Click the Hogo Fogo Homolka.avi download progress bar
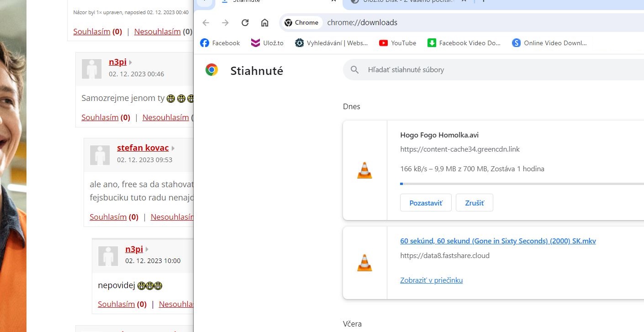The width and height of the screenshot is (644, 332). (x=522, y=184)
